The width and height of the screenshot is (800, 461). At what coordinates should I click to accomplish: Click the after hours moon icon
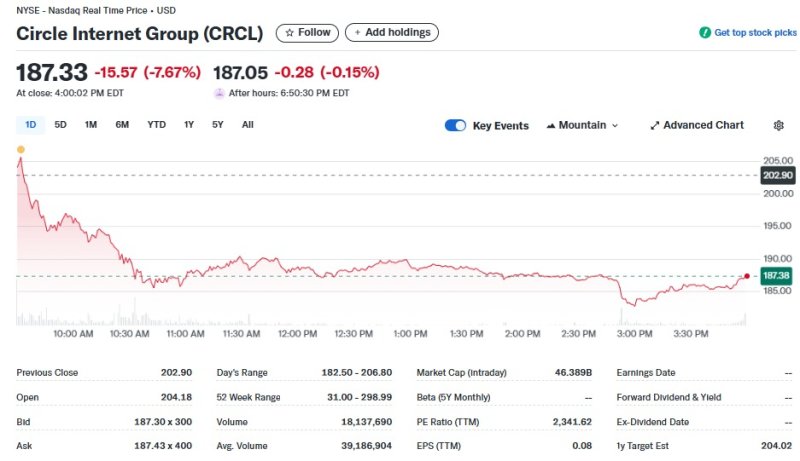pos(219,93)
